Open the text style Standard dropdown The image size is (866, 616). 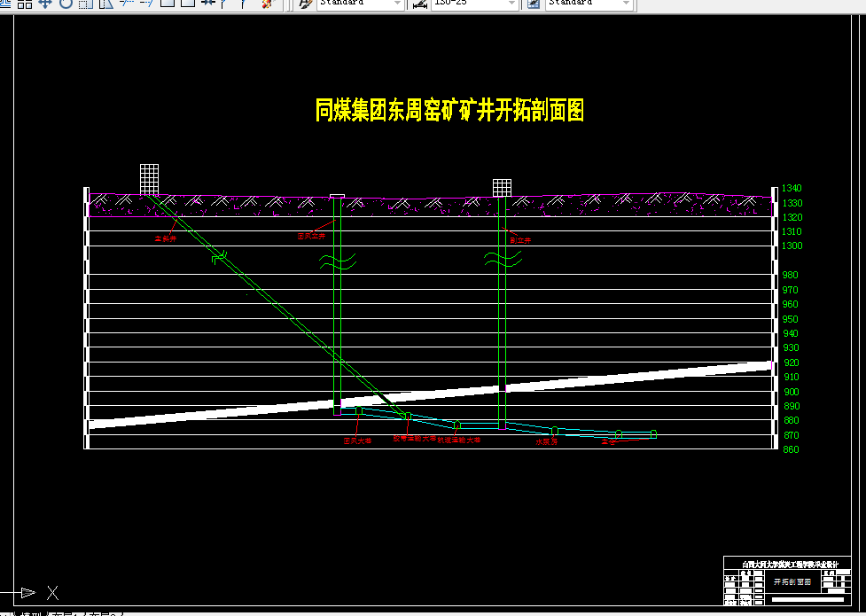pos(397,4)
